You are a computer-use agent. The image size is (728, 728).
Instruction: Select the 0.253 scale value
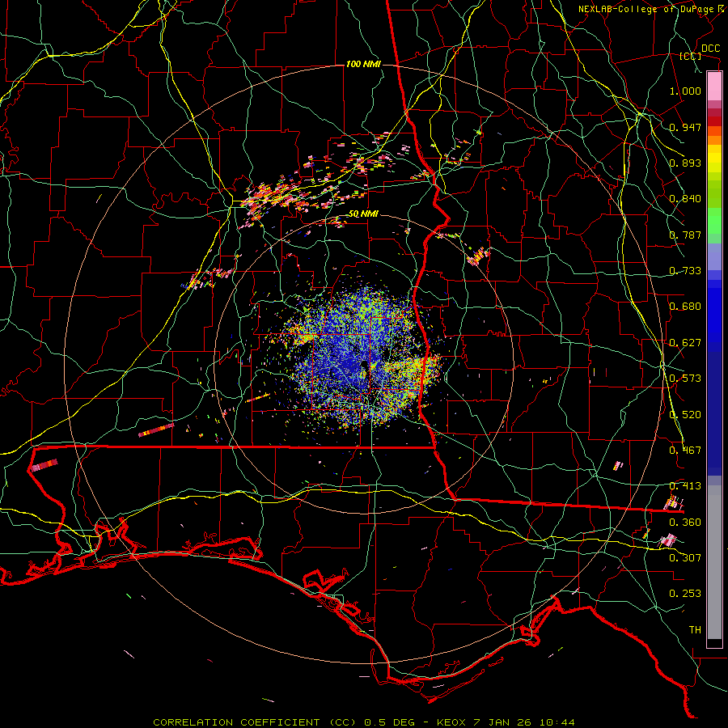(x=685, y=594)
